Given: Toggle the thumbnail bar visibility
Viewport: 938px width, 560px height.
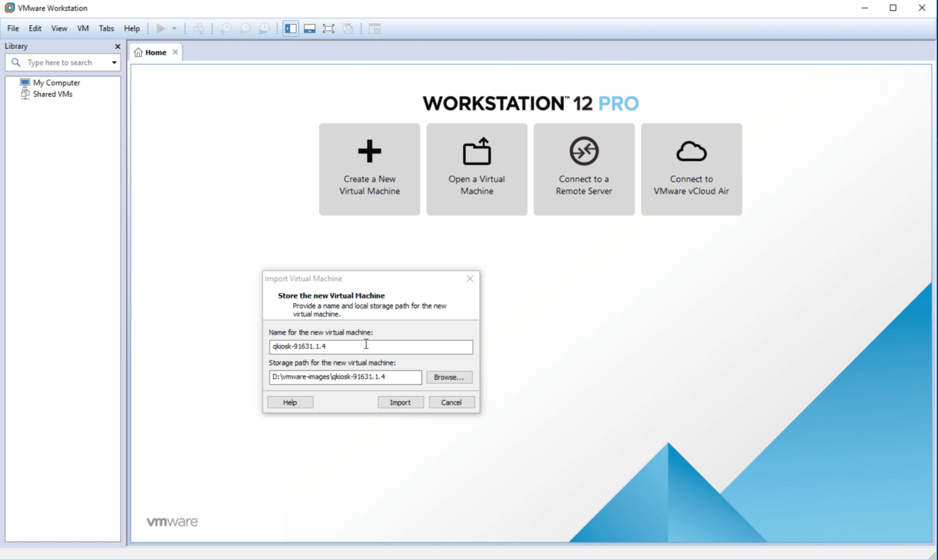Looking at the screenshot, I should coord(309,28).
